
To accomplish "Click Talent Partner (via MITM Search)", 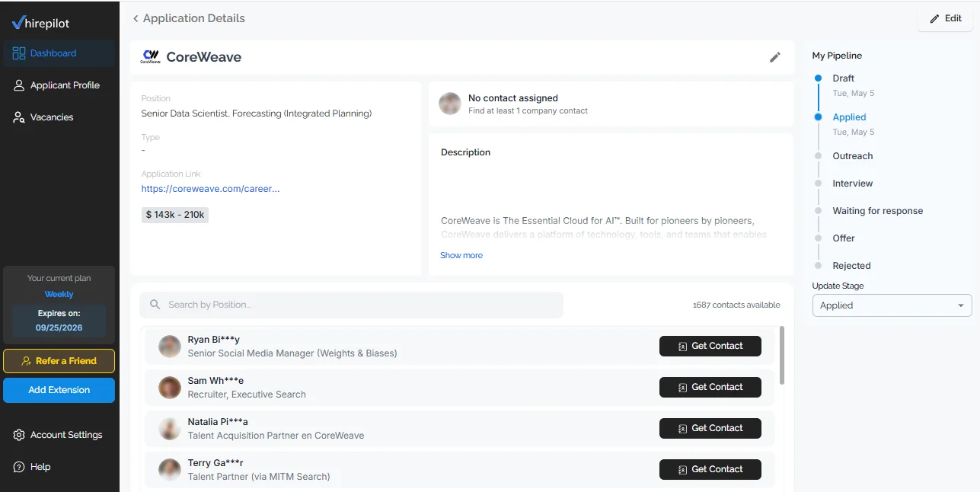I will click(x=259, y=477).
